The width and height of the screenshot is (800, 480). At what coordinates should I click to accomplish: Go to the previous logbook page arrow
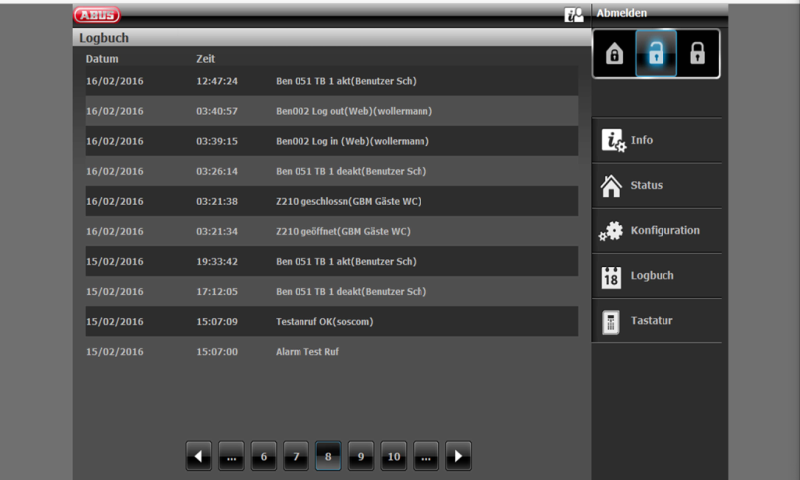pyautogui.click(x=198, y=456)
